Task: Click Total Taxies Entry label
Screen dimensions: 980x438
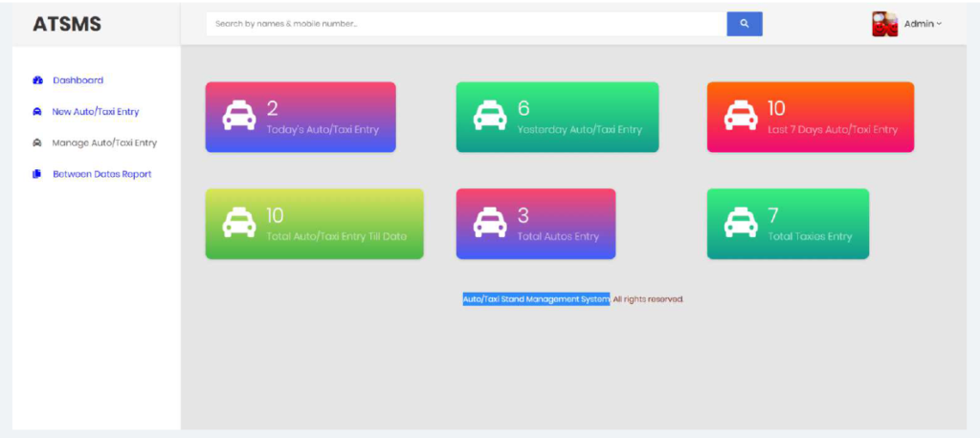Action: tap(810, 237)
